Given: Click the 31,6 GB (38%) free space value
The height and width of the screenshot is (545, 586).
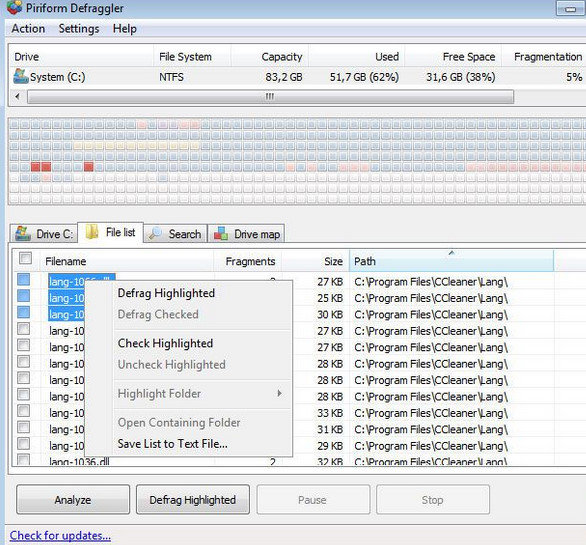Looking at the screenshot, I should pos(460,77).
